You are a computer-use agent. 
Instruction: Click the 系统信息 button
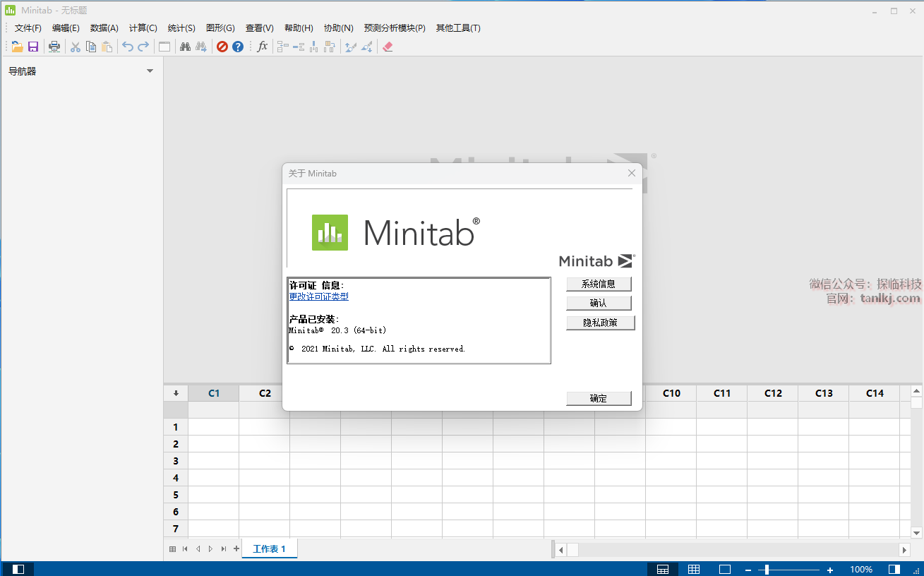tap(598, 284)
